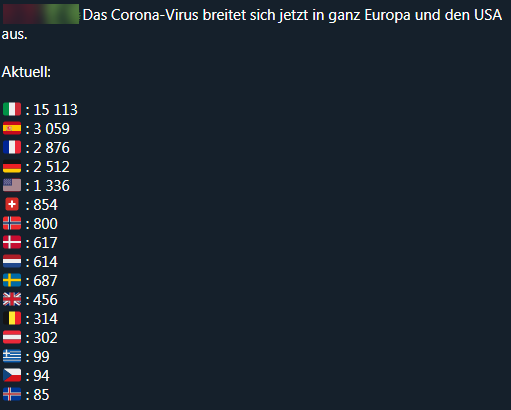Click the blurred sender name
The height and width of the screenshot is (410, 511).
click(41, 14)
